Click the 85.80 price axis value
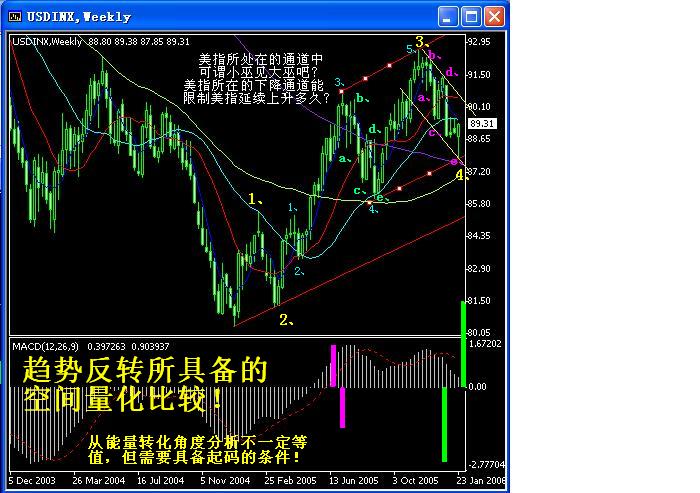This screenshot has width=700, height=493. pyautogui.click(x=479, y=204)
